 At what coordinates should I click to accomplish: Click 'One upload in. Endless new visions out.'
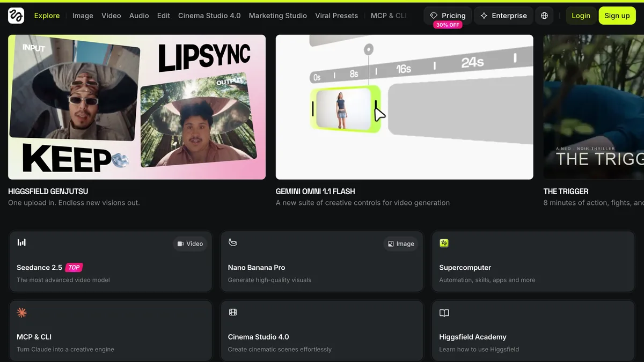(x=74, y=203)
